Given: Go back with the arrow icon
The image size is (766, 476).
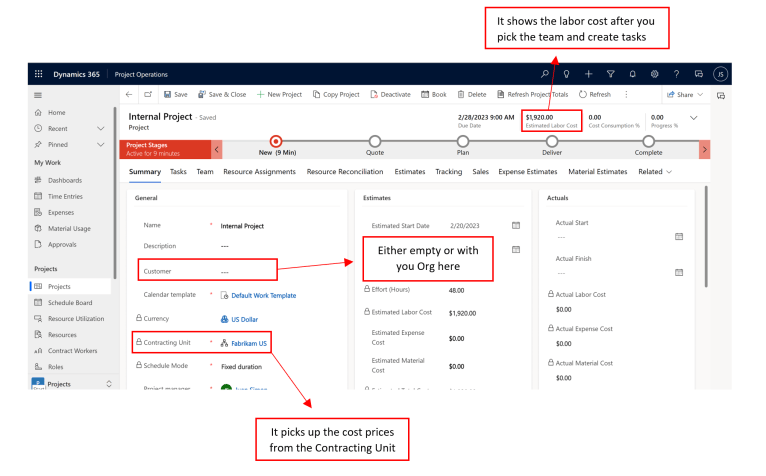Looking at the screenshot, I should [129, 95].
